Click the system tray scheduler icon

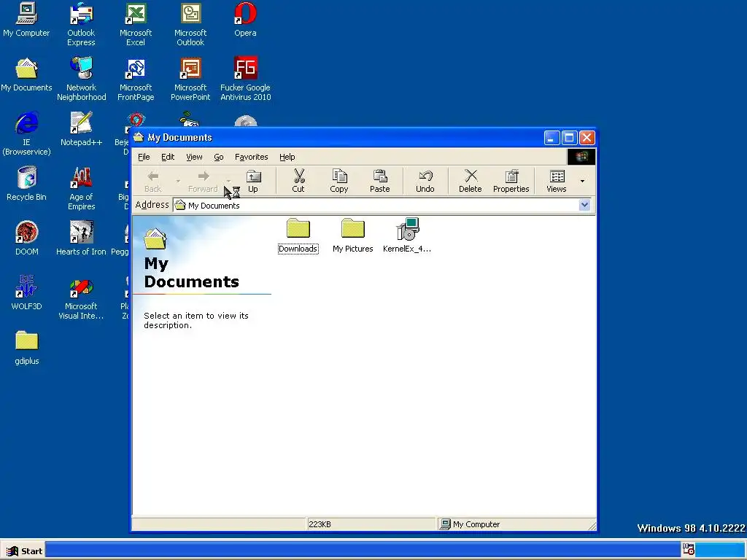click(x=689, y=550)
